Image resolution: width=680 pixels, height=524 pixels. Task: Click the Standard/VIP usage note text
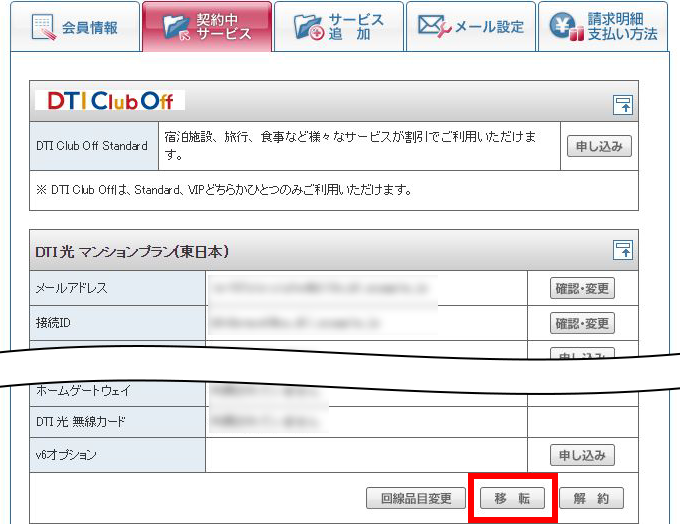point(224,190)
